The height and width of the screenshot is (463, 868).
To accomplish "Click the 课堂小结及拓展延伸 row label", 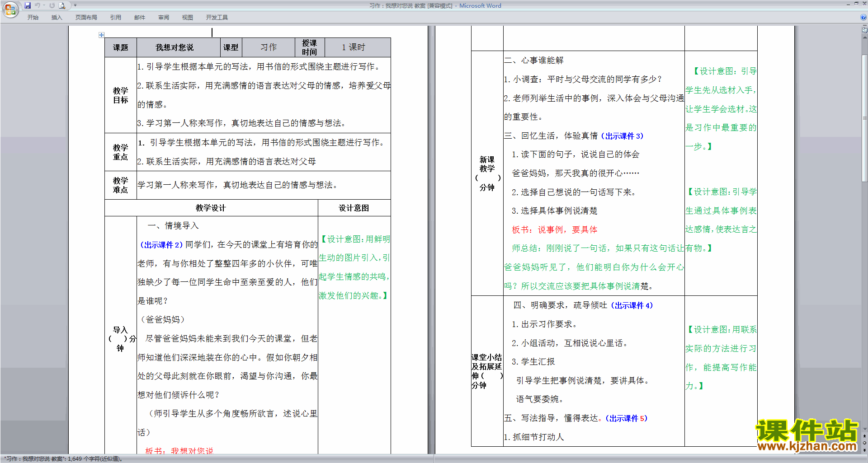I will point(487,371).
